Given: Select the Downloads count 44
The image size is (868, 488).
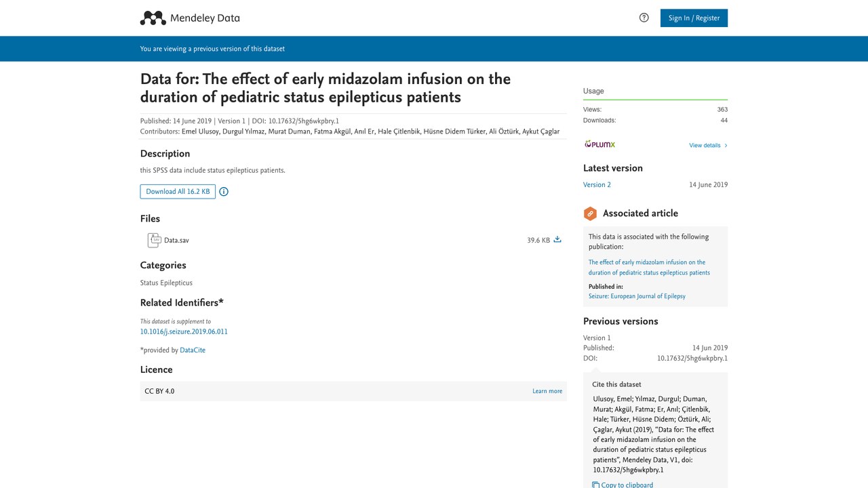Looking at the screenshot, I should [724, 121].
